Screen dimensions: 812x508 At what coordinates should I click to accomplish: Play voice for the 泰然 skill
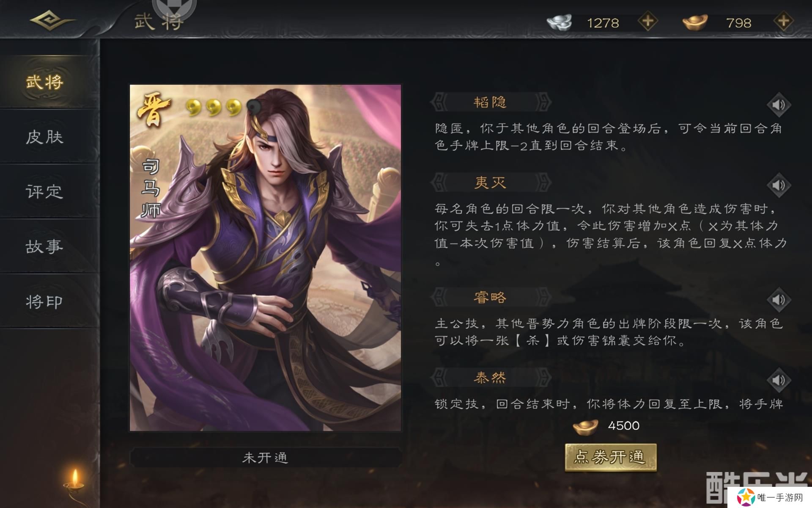pos(779,380)
